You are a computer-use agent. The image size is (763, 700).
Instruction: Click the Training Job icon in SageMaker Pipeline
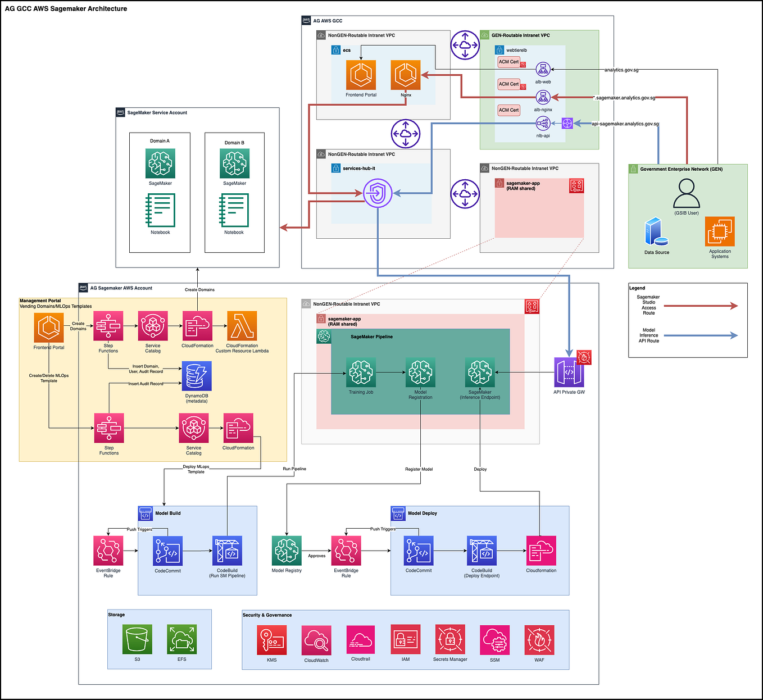click(360, 371)
